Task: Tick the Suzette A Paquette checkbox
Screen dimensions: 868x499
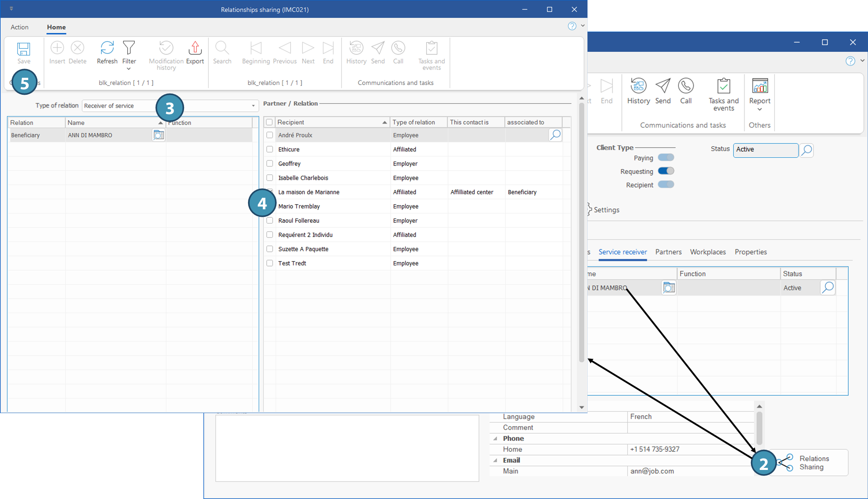Action: [270, 249]
